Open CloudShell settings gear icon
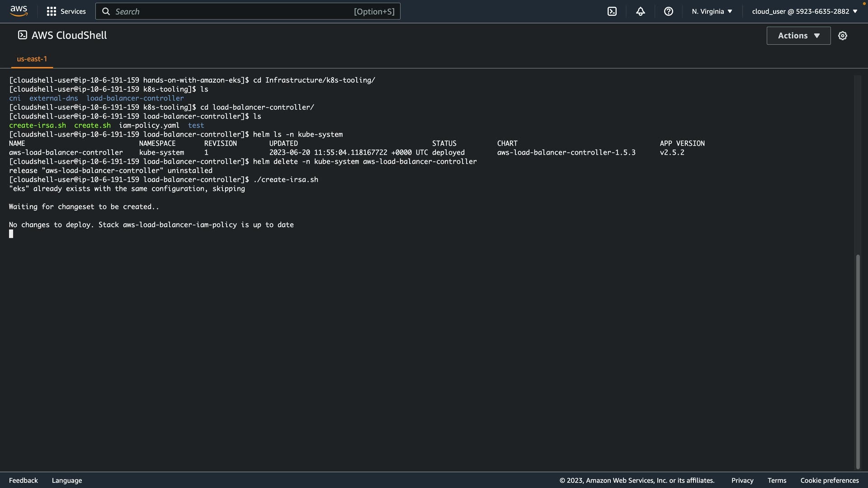The height and width of the screenshot is (488, 868). coord(843,36)
